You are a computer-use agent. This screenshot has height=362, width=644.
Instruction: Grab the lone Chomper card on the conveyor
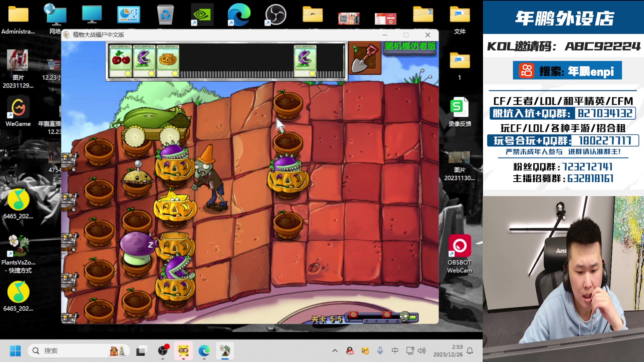[305, 61]
